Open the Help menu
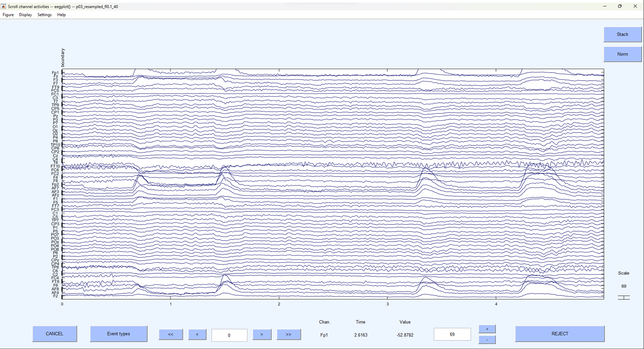644x349 pixels. (61, 15)
